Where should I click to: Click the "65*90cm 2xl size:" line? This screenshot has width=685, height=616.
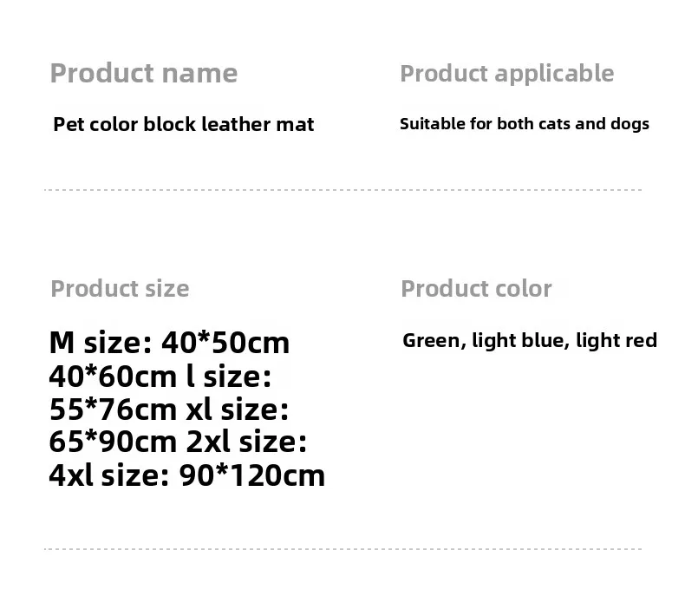tap(178, 442)
